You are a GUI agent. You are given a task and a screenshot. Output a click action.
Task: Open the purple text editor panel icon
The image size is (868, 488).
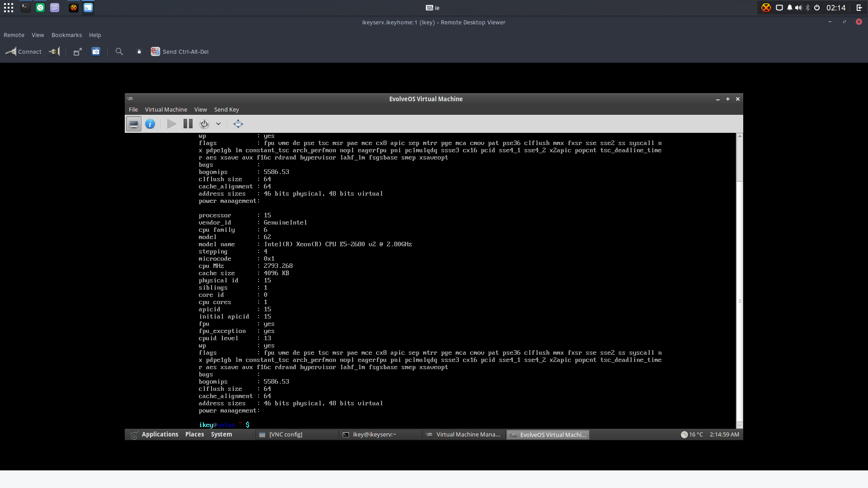pos(55,8)
